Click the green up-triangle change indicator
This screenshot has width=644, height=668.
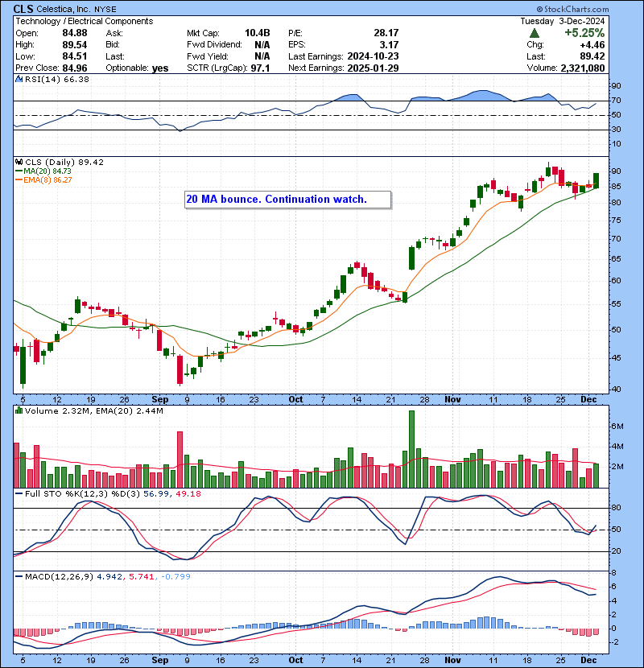[x=535, y=33]
